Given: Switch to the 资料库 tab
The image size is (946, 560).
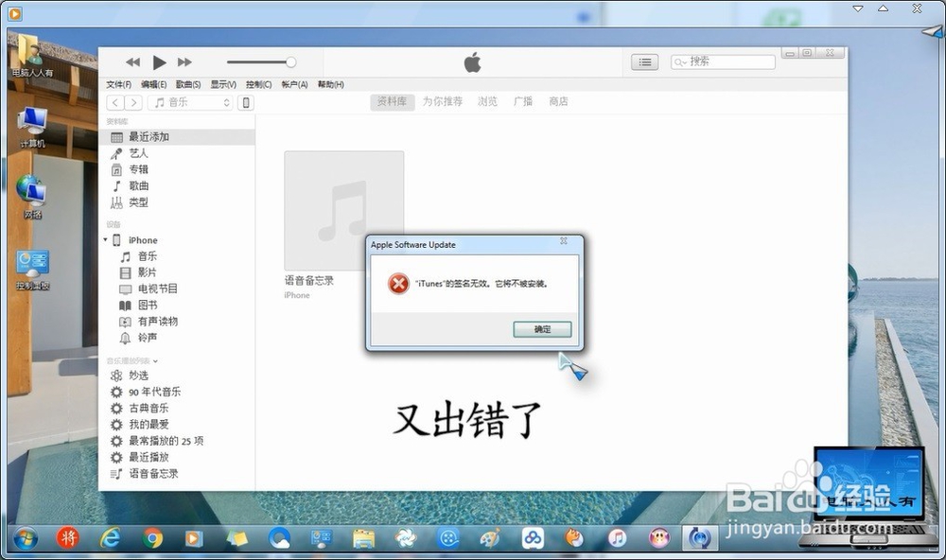Looking at the screenshot, I should (393, 101).
